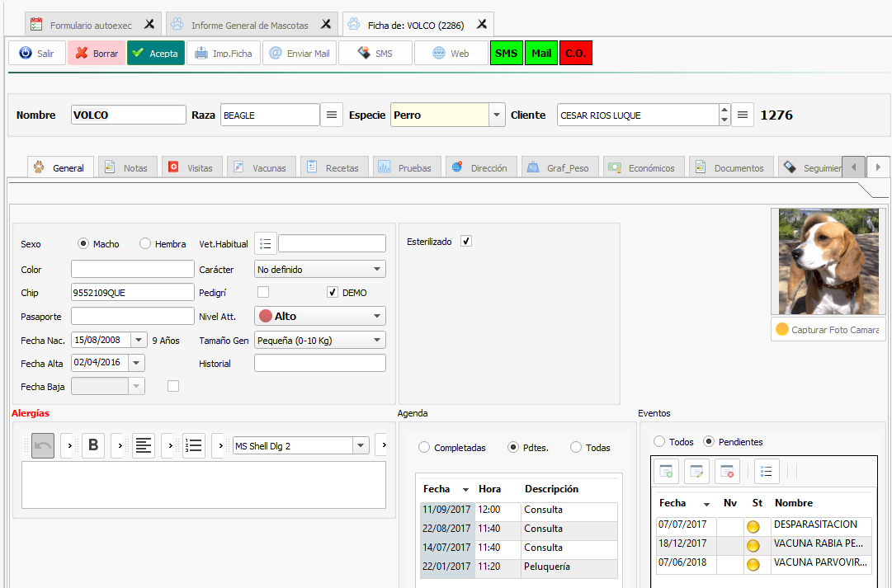Switch to the Vacunas tab

pos(261,167)
